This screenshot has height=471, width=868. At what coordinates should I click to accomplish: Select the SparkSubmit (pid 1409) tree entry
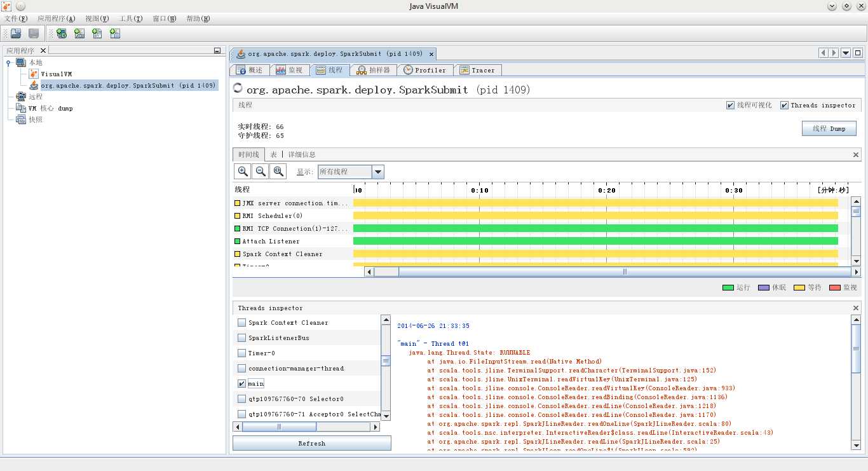click(x=128, y=85)
